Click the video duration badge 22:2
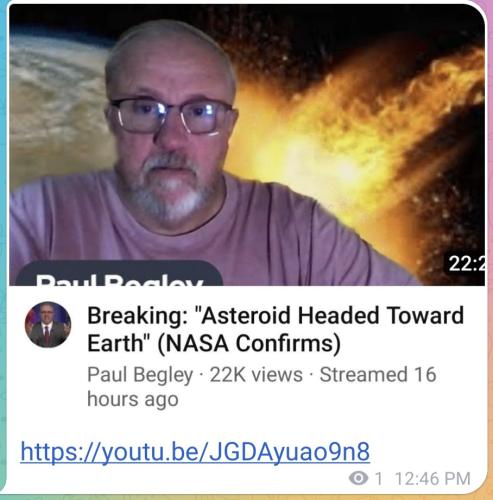This screenshot has height=500, width=493. click(465, 265)
